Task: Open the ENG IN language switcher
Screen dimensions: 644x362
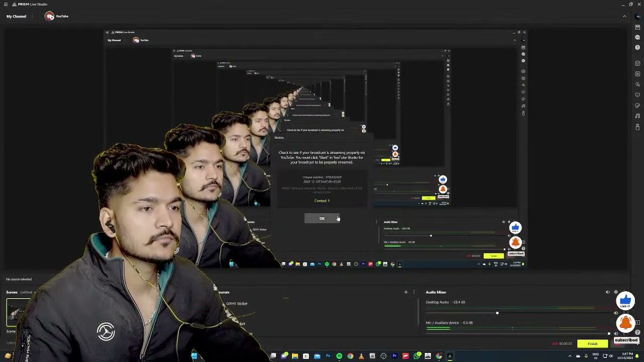Action: coord(596,356)
